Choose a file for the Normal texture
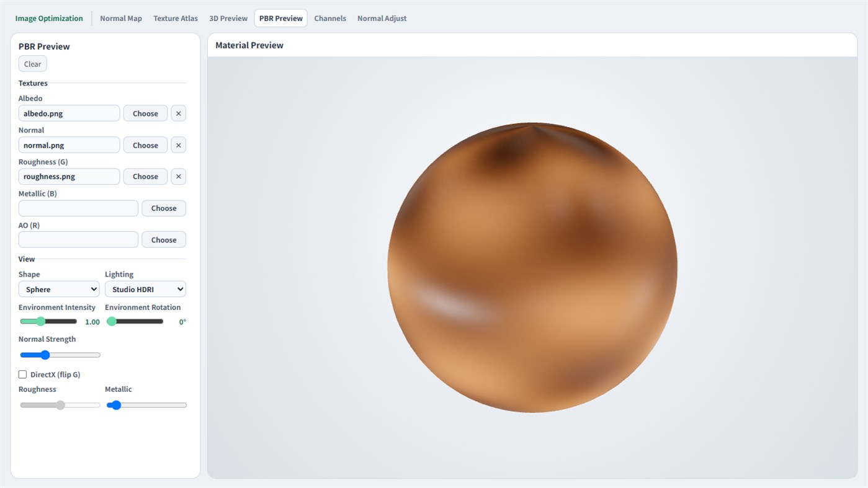Screen dimensions: 868x488 pyautogui.click(x=145, y=145)
